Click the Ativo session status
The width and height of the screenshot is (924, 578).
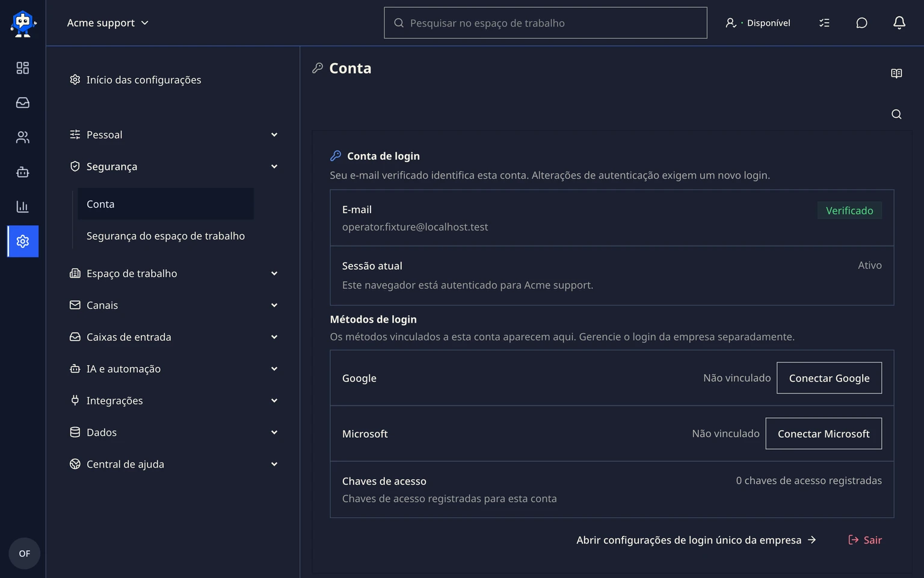(x=870, y=266)
